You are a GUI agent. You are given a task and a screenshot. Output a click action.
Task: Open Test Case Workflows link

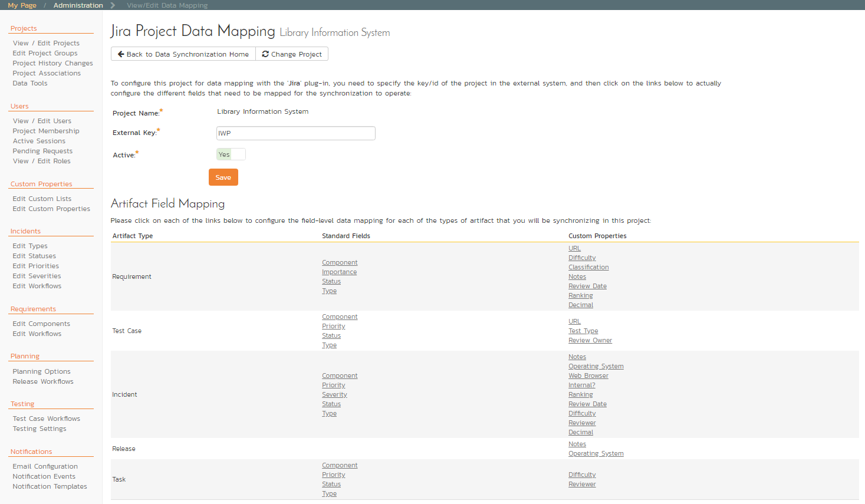coord(47,419)
